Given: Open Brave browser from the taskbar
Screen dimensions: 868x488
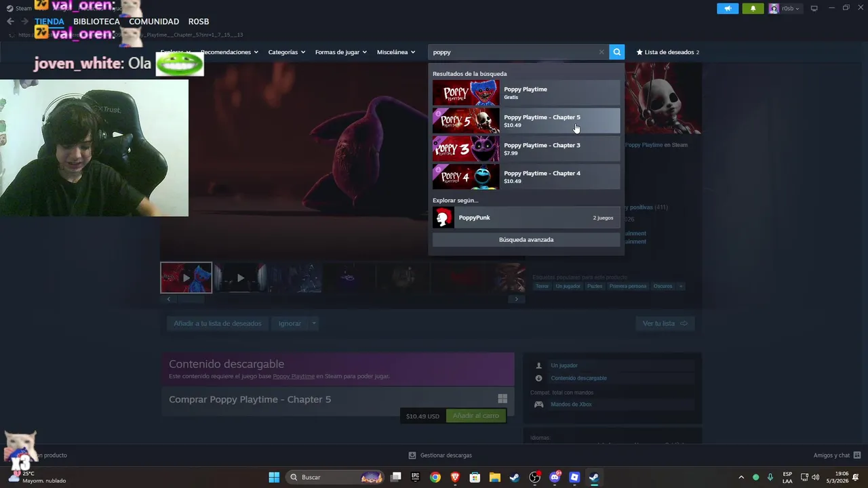Looking at the screenshot, I should (455, 477).
